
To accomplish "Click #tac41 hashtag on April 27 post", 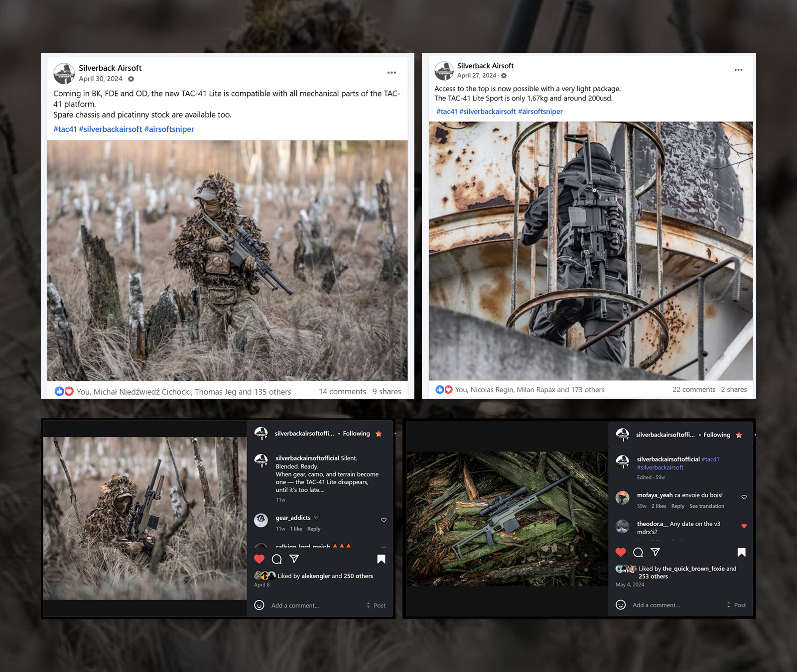I will click(x=447, y=112).
